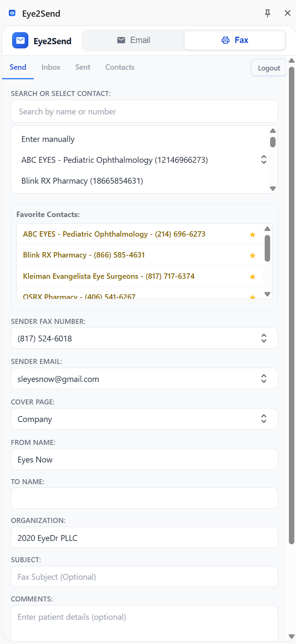Open the Sender Email dropdown
Viewport: 296px width, 644px height.
pos(263,379)
